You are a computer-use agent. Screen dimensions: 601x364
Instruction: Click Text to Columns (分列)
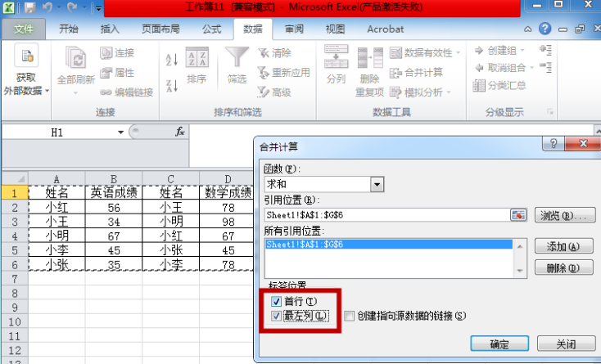click(337, 65)
